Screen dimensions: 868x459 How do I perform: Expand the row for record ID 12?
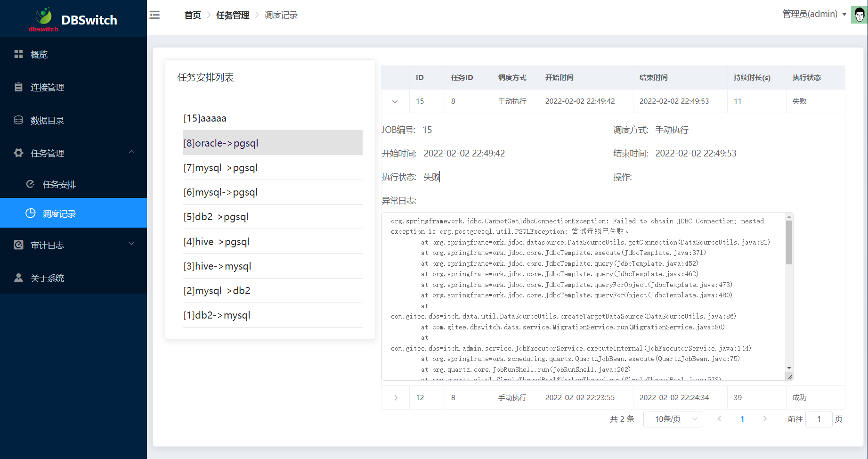click(x=396, y=398)
